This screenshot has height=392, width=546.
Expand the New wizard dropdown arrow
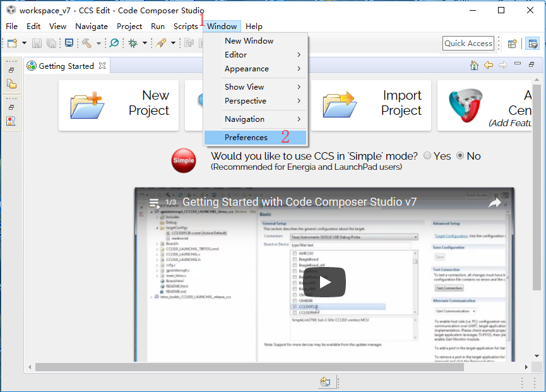click(24, 43)
